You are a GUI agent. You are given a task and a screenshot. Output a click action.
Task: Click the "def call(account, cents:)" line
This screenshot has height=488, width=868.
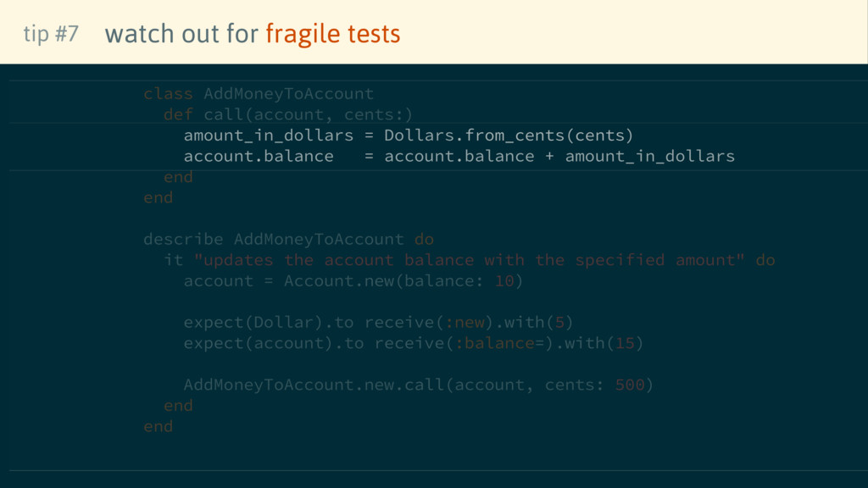288,114
